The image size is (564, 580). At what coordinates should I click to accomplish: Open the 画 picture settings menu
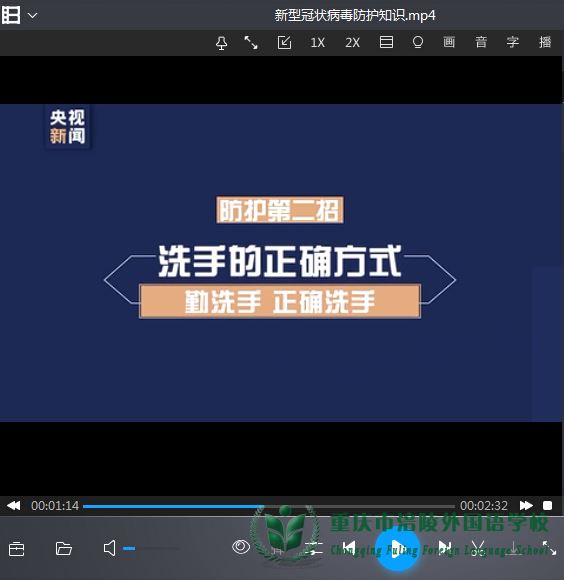[449, 42]
